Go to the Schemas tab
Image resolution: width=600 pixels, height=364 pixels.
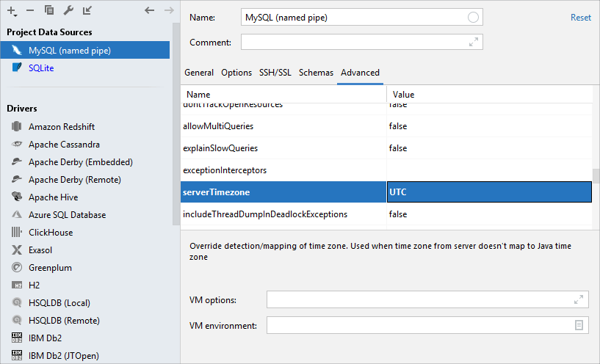316,73
